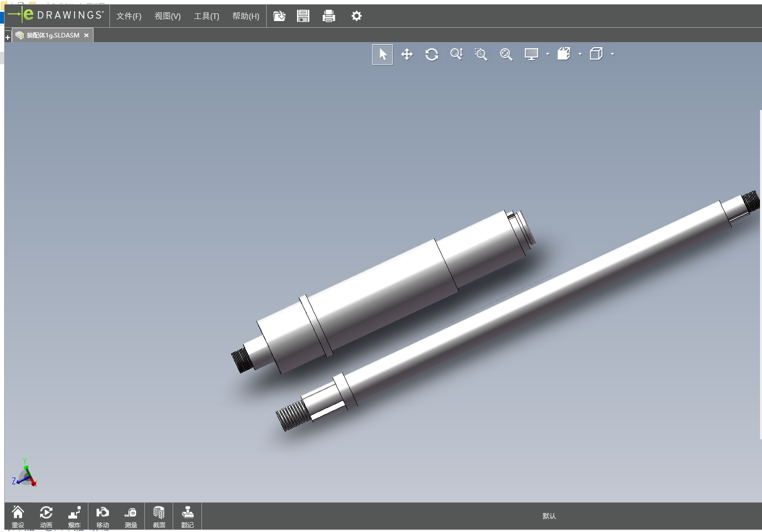Open the 帮助(H) menu

(246, 16)
